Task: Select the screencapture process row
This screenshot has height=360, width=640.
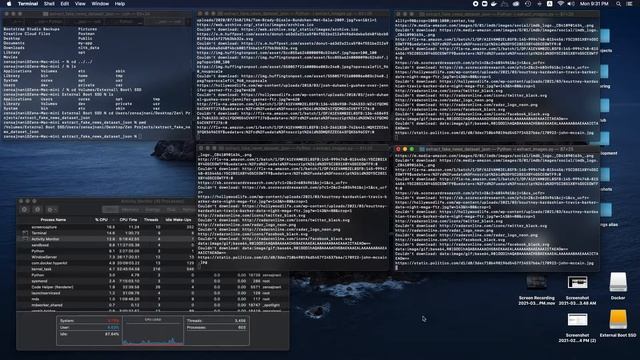Action: pyautogui.click(x=107, y=227)
